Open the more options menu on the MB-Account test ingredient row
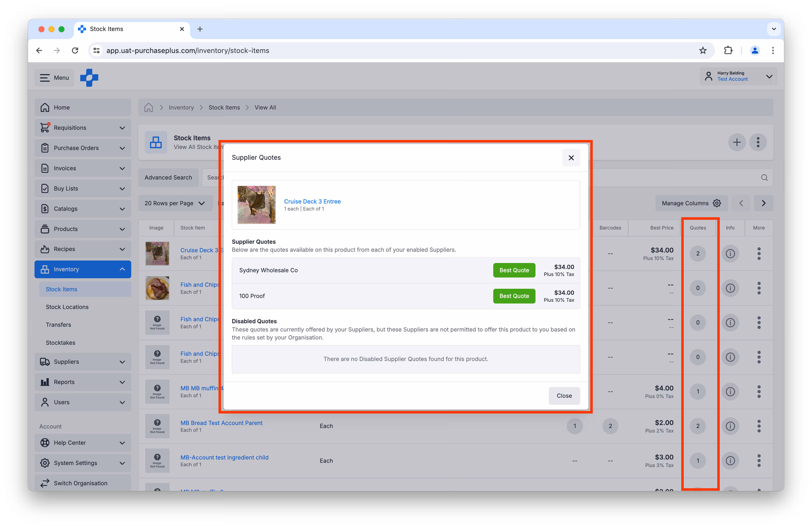 point(758,460)
